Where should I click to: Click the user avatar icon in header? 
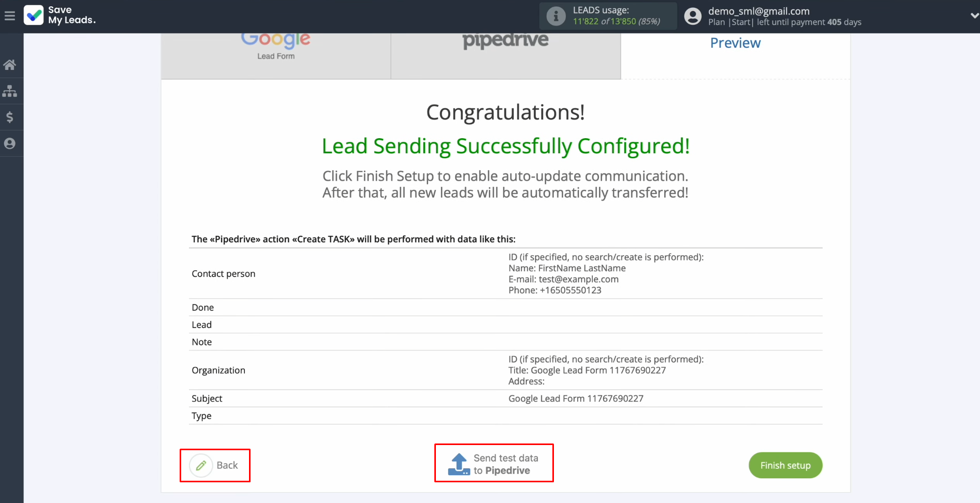point(693,16)
